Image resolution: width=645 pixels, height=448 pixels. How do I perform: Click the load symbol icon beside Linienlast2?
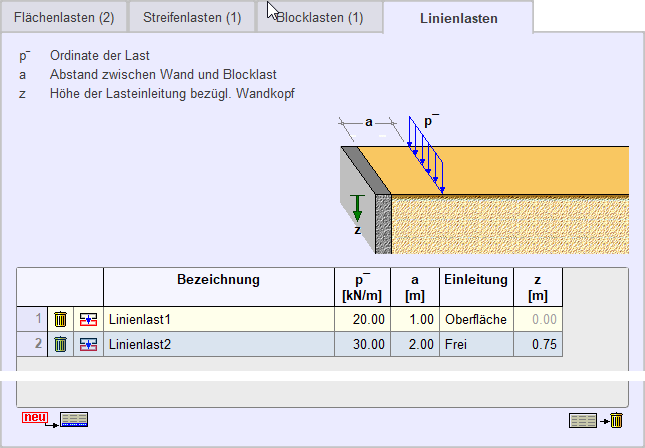click(x=88, y=344)
